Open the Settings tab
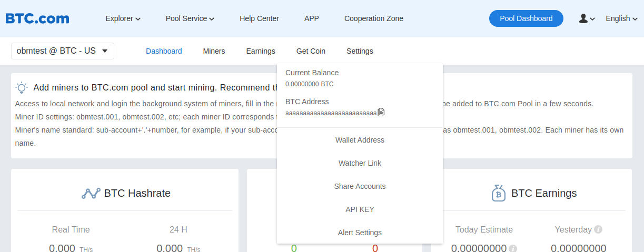This screenshot has width=644, height=252. pos(360,51)
